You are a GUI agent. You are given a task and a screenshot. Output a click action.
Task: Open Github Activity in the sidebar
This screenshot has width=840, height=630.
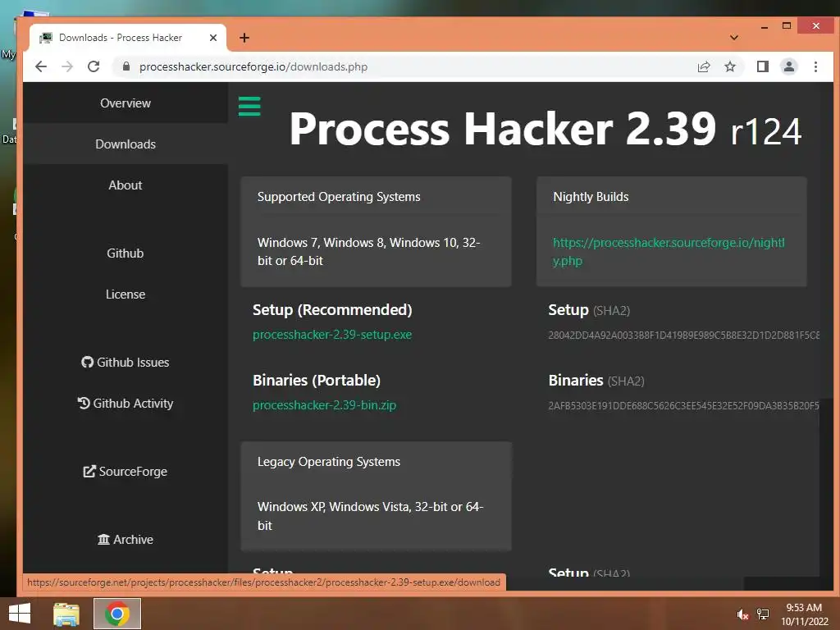point(126,403)
